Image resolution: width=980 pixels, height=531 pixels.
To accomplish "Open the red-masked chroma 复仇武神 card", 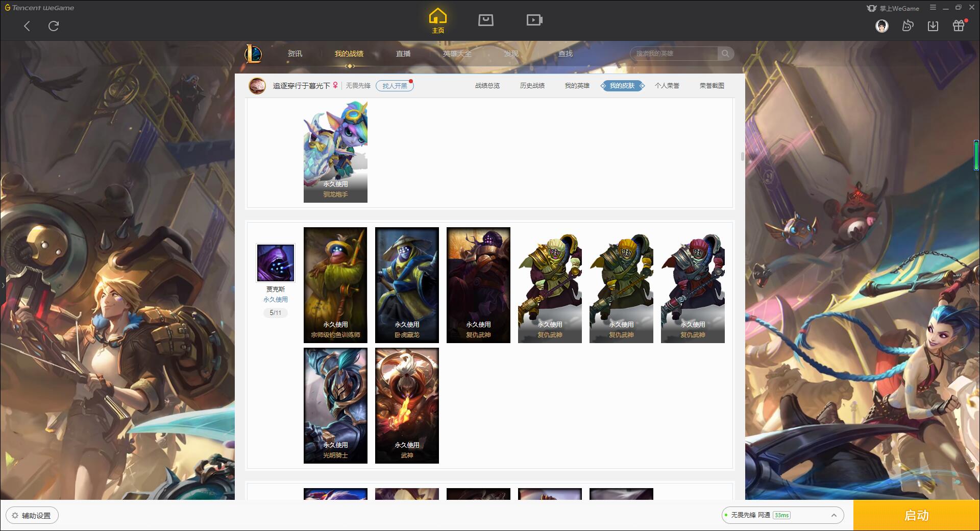I will [693, 285].
